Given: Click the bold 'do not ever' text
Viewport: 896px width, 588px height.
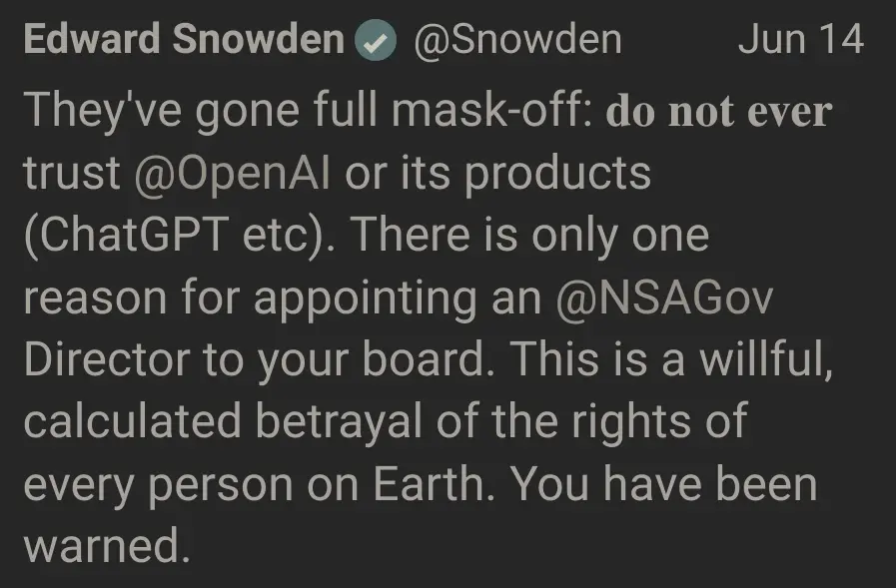Looking at the screenshot, I should [x=719, y=112].
